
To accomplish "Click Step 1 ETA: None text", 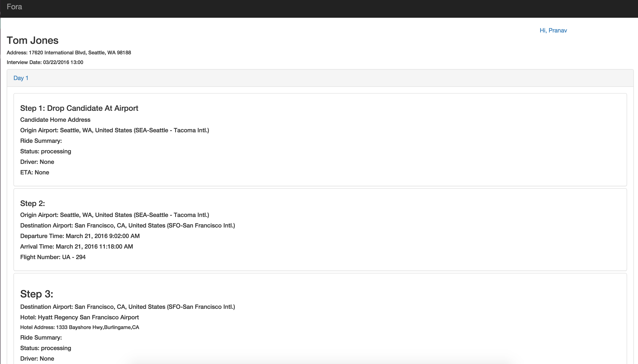I will coord(35,173).
